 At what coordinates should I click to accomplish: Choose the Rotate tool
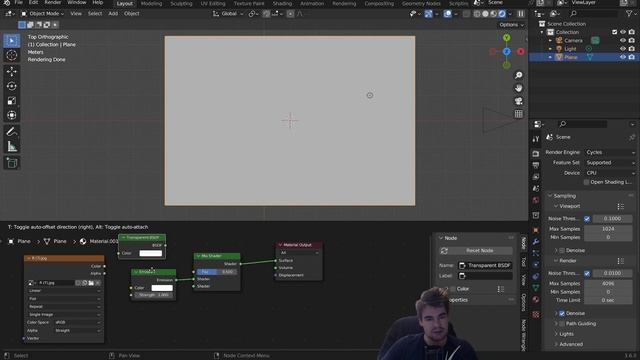12,86
